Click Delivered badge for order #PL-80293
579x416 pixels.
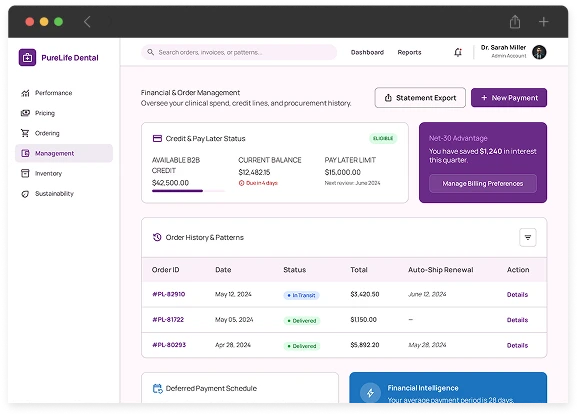click(x=302, y=346)
